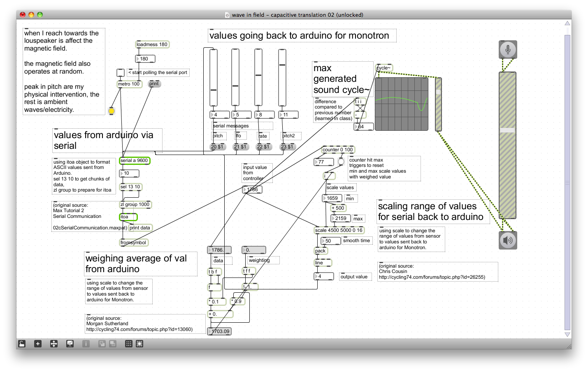Click the arrow on smooth time box 50
The image size is (588, 370).
pyautogui.click(x=323, y=241)
